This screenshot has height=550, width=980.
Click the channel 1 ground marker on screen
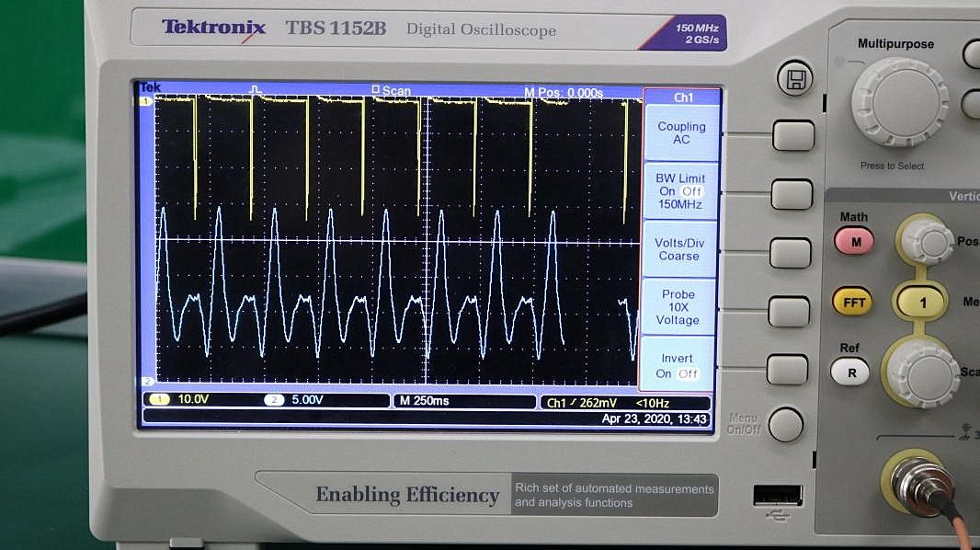[x=144, y=101]
